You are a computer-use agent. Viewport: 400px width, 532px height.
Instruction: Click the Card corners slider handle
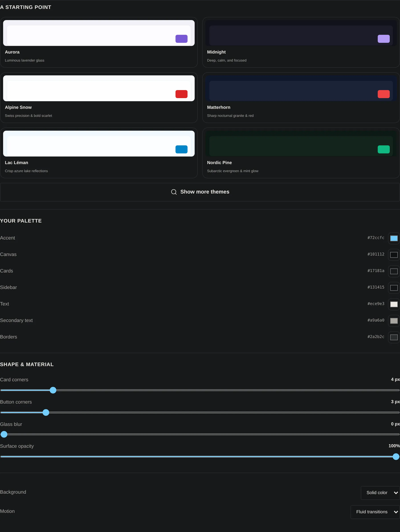(x=53, y=390)
